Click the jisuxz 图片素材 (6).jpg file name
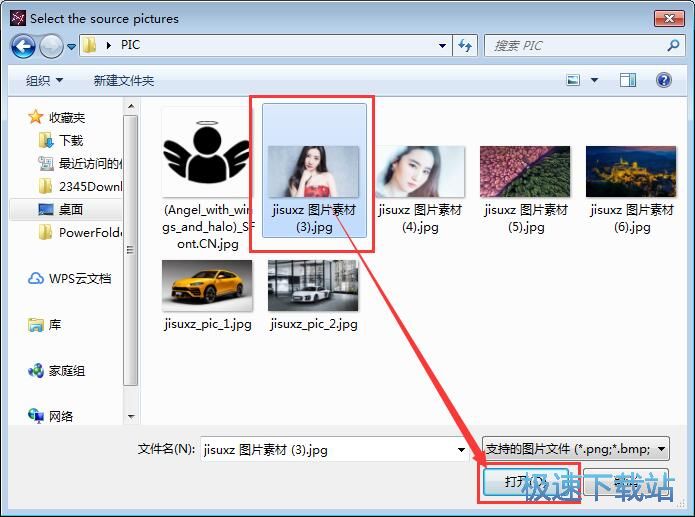Screen dimensions: 695x517 pyautogui.click(x=632, y=218)
